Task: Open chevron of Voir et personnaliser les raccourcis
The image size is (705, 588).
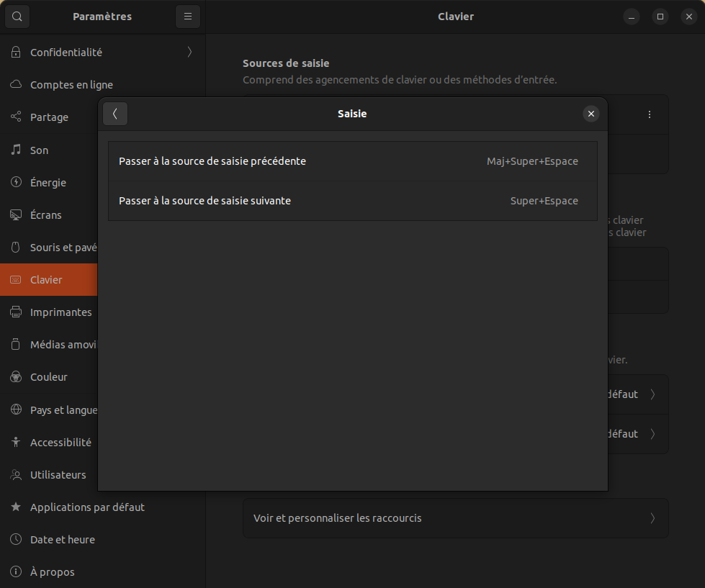Action: (652, 518)
